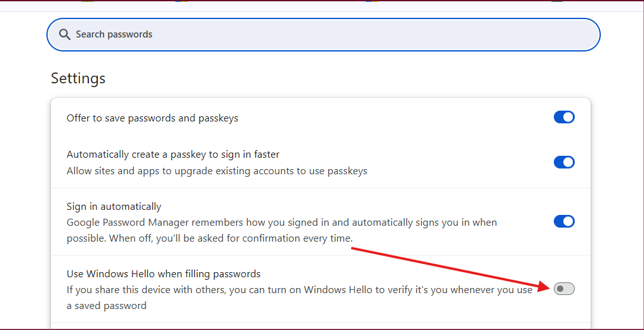
Task: Click the empty row below Windows Hello
Action: [x=320, y=326]
